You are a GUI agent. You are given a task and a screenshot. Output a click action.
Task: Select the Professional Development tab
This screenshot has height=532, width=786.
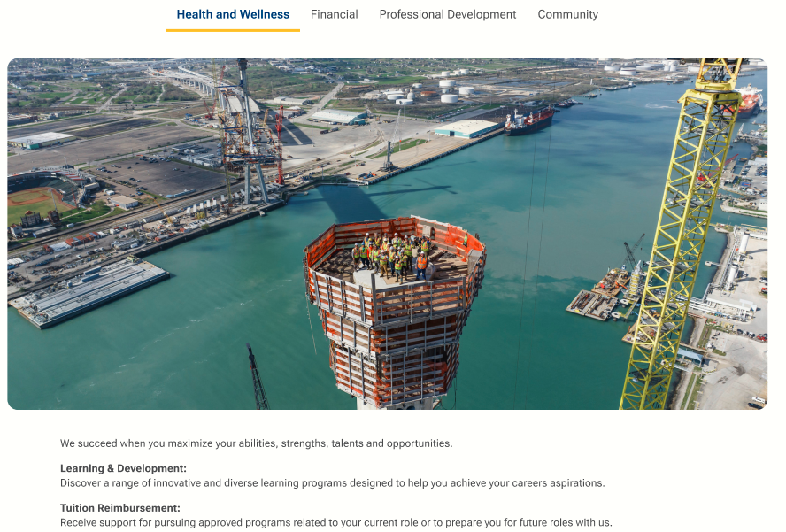(447, 14)
